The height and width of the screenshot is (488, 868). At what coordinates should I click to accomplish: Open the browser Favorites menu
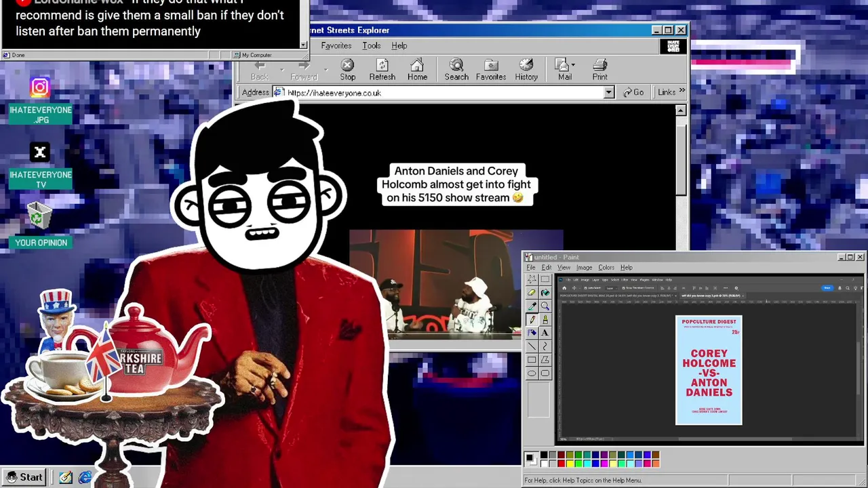tap(336, 45)
